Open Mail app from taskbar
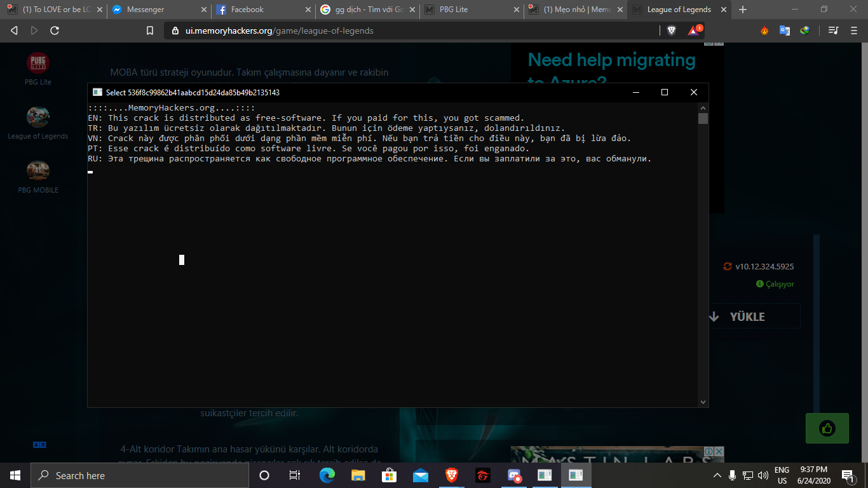 [420, 475]
